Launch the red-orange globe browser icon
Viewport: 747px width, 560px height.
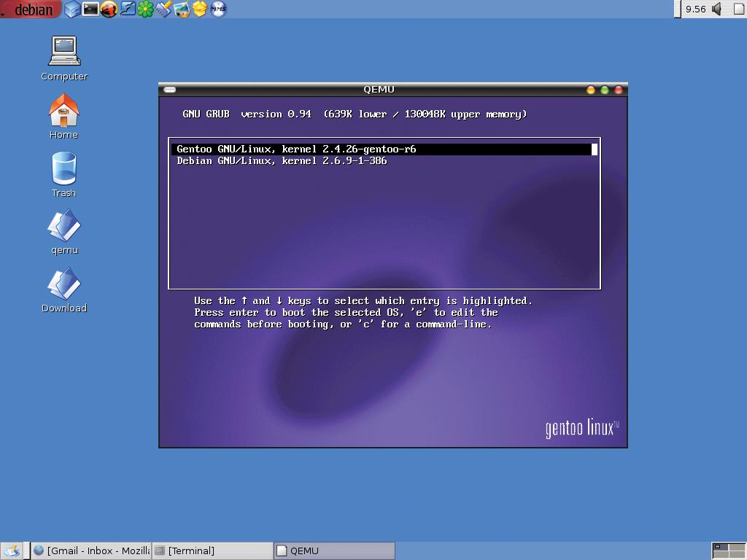click(109, 9)
